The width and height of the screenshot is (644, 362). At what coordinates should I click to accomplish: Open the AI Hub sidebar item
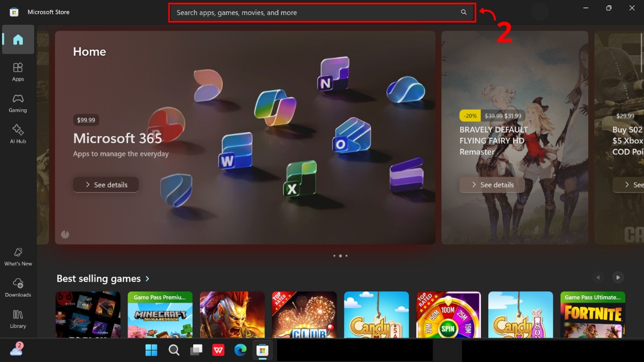pyautogui.click(x=18, y=134)
